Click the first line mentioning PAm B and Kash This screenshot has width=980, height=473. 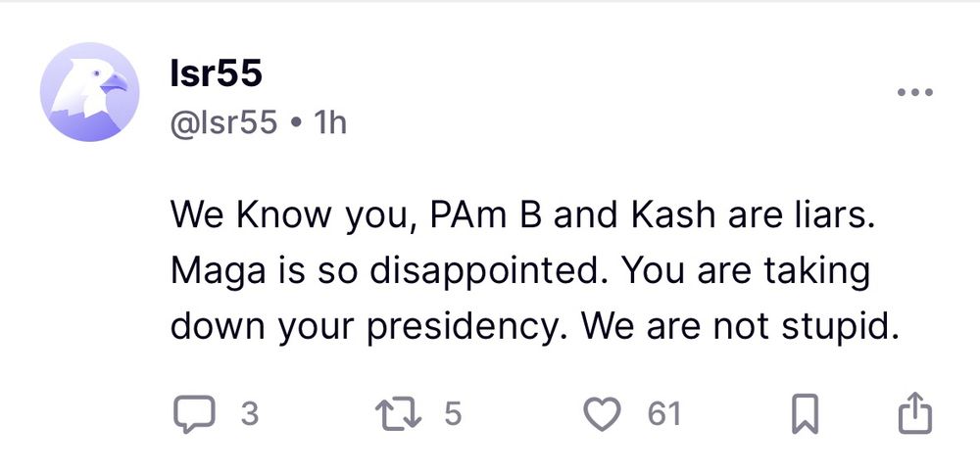(x=519, y=216)
